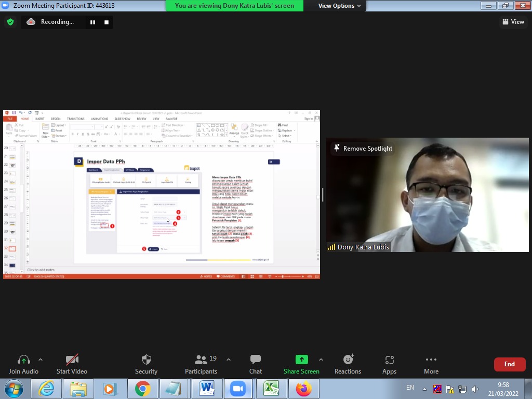
Task: Open the Reactions emoji menu
Action: point(348,360)
